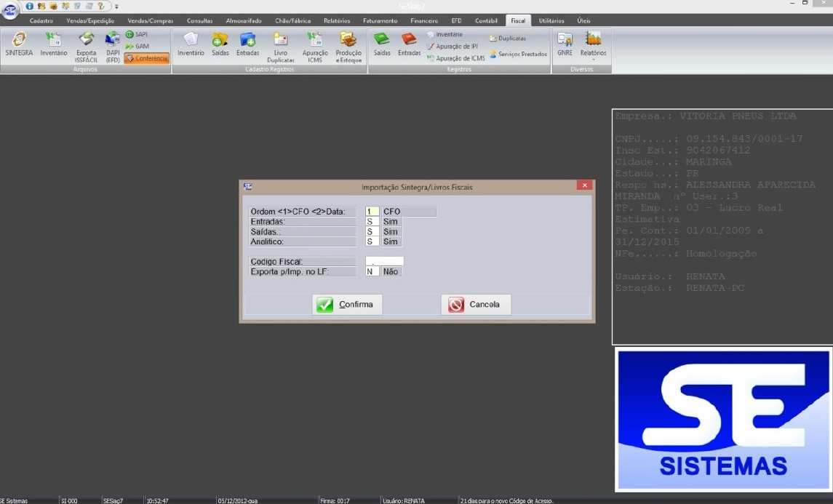The height and width of the screenshot is (504, 833).
Task: Click Apuração ICMS in Cadastro Registros group
Action: pyautogui.click(x=315, y=47)
